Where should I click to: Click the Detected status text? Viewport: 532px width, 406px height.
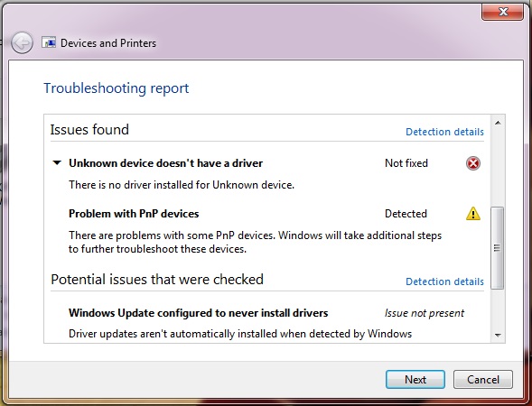point(406,214)
